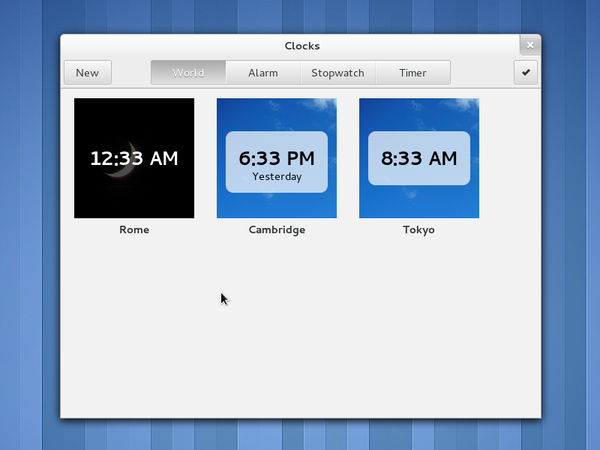Screen dimensions: 600x450
Task: Click the 6:33 PM time display
Action: [x=276, y=158]
